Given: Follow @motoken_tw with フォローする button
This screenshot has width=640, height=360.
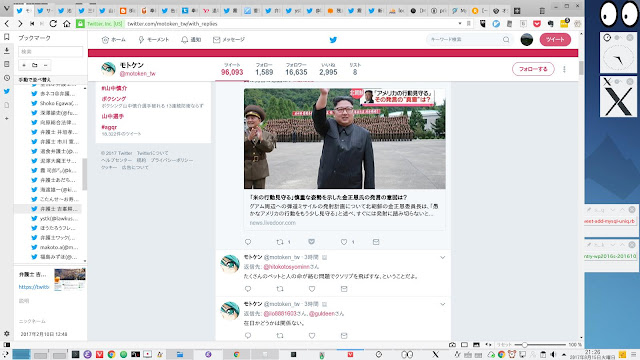Looking at the screenshot, I should point(533,69).
